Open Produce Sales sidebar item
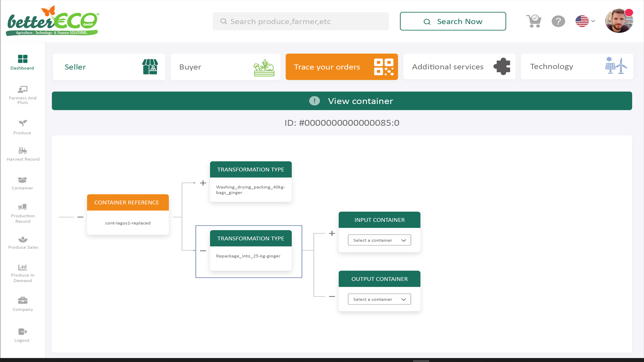644x362 pixels. [x=23, y=243]
